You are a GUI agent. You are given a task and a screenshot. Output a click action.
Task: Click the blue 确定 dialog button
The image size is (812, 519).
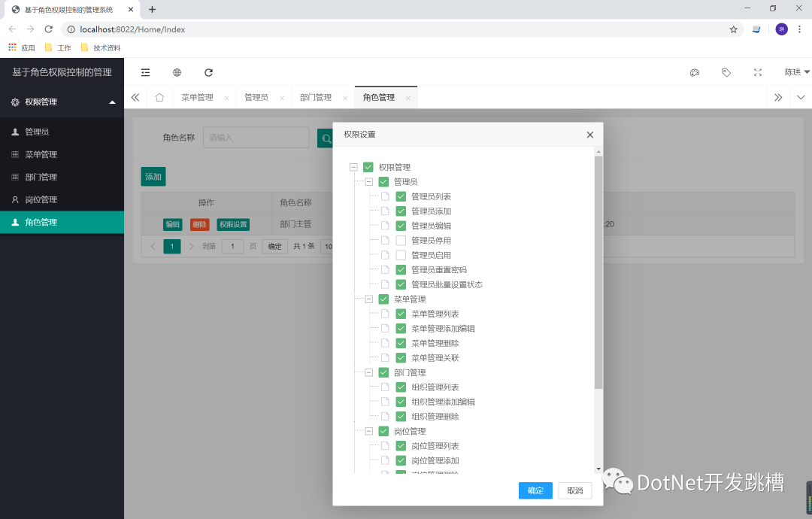pos(535,490)
